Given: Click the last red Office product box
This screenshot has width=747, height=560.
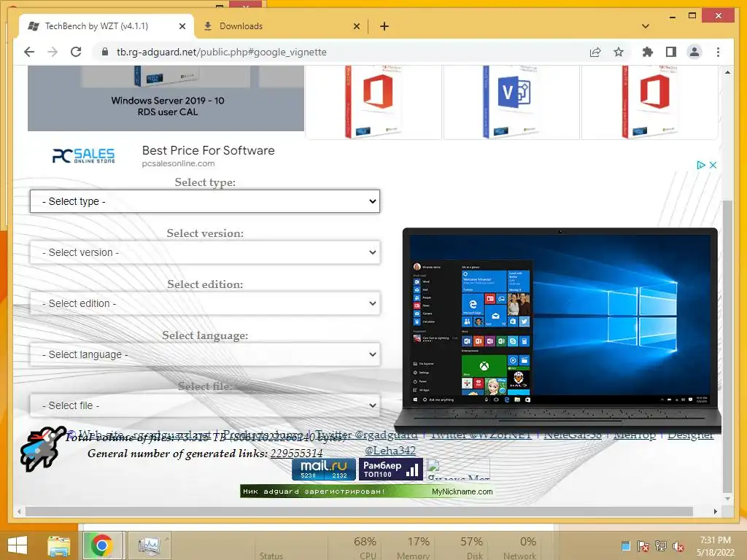Looking at the screenshot, I should [x=649, y=102].
